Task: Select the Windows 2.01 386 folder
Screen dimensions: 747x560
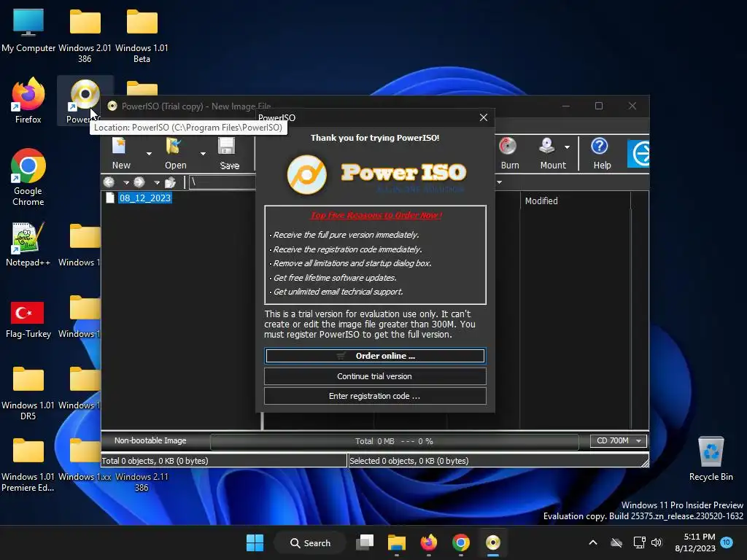Action: [x=85, y=36]
